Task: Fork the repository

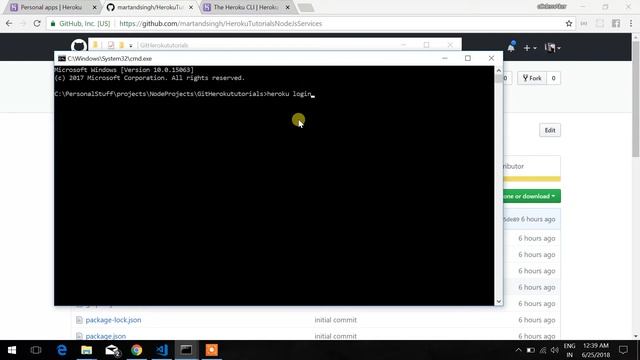Action: pyautogui.click(x=532, y=78)
